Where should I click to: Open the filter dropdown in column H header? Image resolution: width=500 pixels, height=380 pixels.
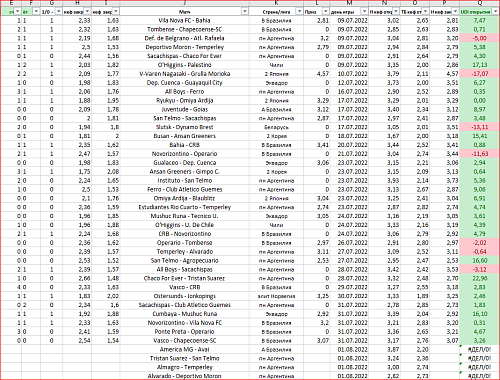click(87, 12)
